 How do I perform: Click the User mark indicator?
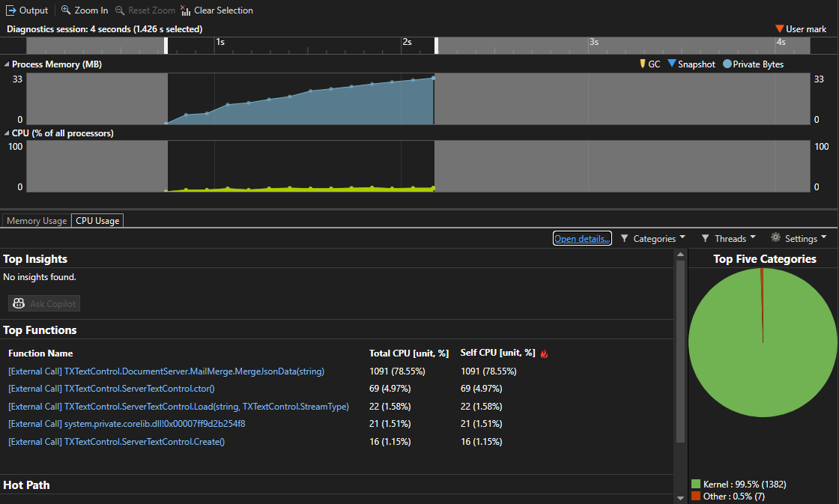pos(781,28)
